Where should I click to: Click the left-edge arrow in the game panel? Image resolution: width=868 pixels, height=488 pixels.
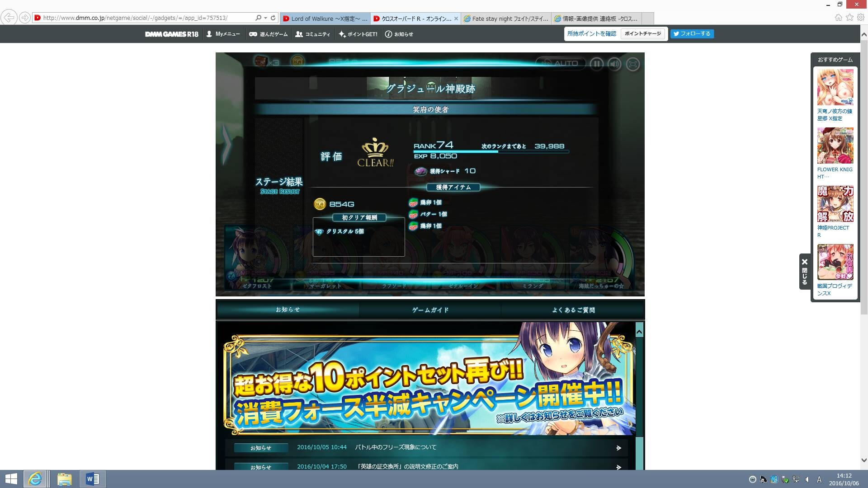click(226, 145)
